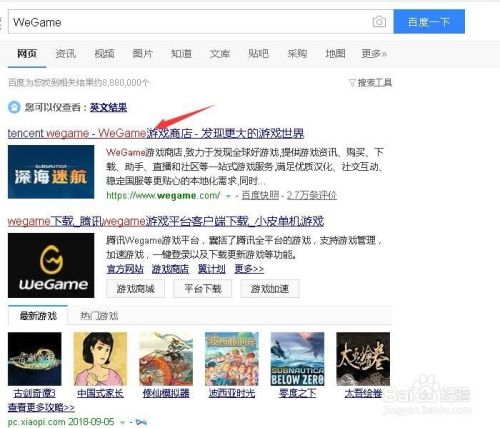Switch to the 图片 tab
Viewport: 500px width, 428px height.
coord(143,54)
